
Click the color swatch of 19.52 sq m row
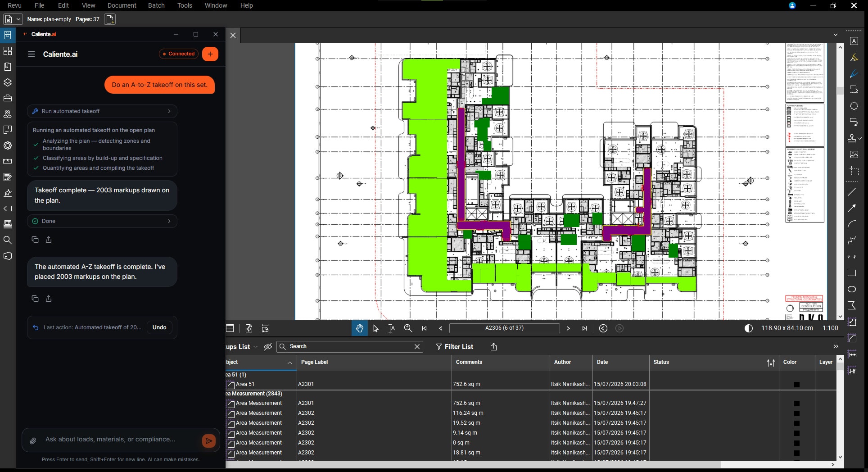click(x=797, y=423)
